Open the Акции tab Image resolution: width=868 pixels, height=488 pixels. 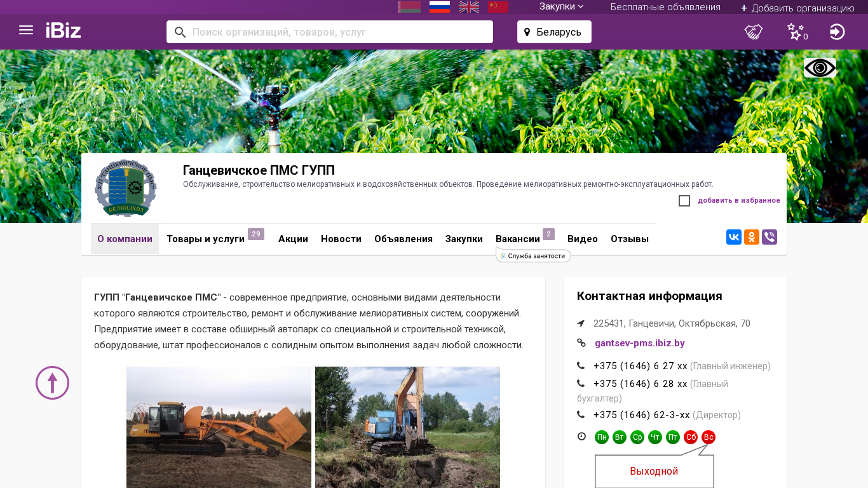[x=293, y=239]
